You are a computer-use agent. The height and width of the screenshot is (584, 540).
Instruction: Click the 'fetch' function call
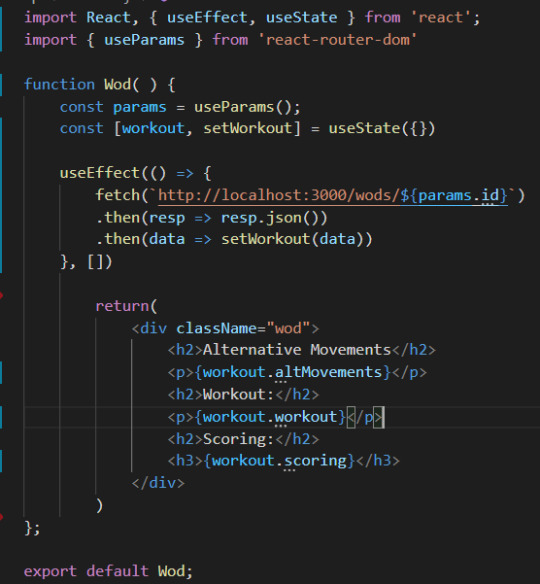[117, 196]
